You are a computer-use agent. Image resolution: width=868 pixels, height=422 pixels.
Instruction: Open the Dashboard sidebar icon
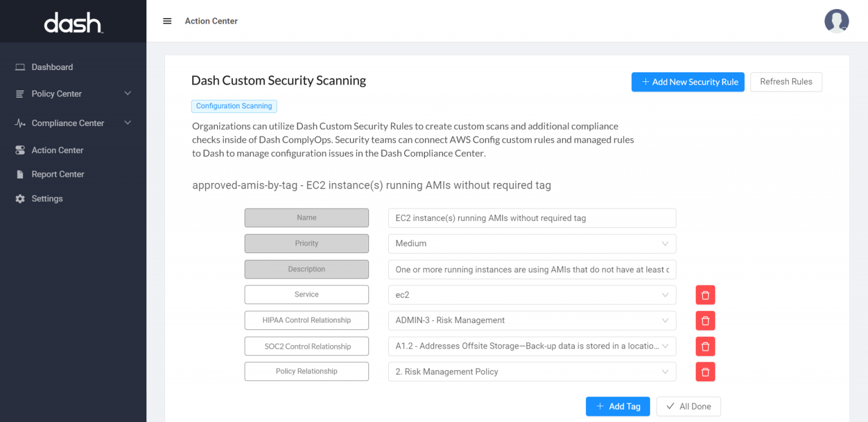20,67
